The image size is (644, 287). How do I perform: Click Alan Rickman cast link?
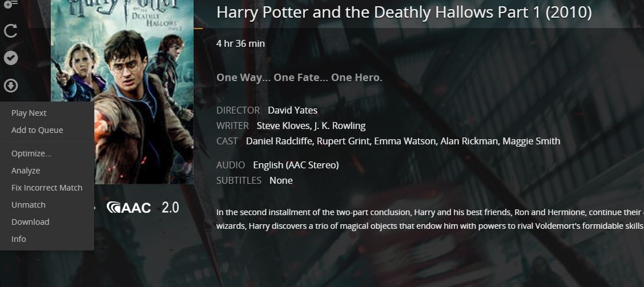[469, 142]
